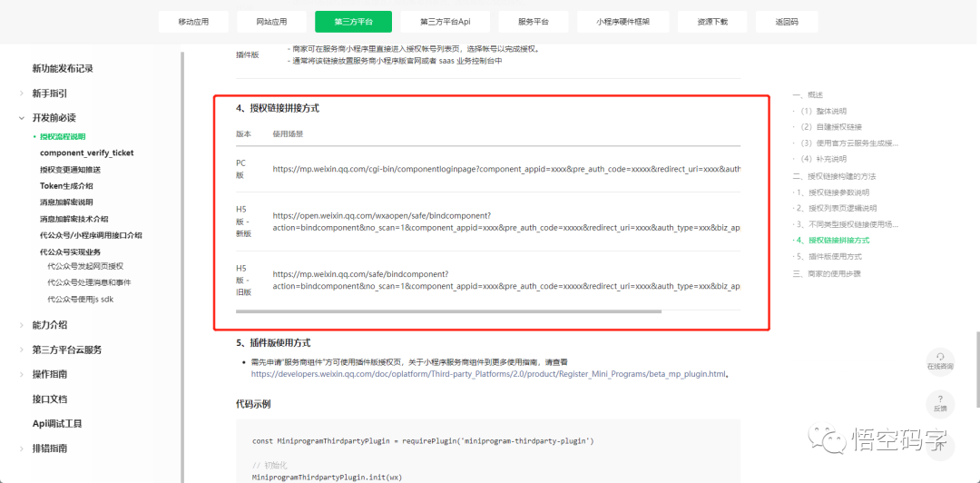Expand the 第三方平台云服务 section
The width and height of the screenshot is (980, 483).
[23, 350]
